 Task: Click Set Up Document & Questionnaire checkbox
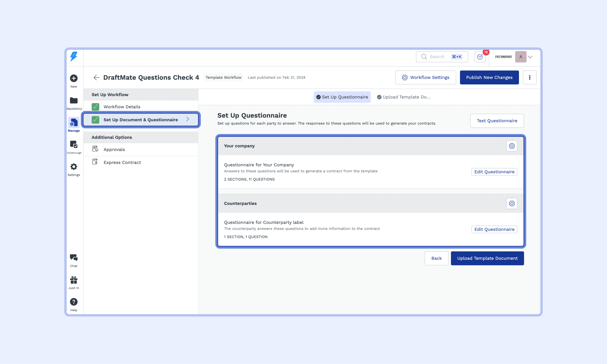coord(95,120)
